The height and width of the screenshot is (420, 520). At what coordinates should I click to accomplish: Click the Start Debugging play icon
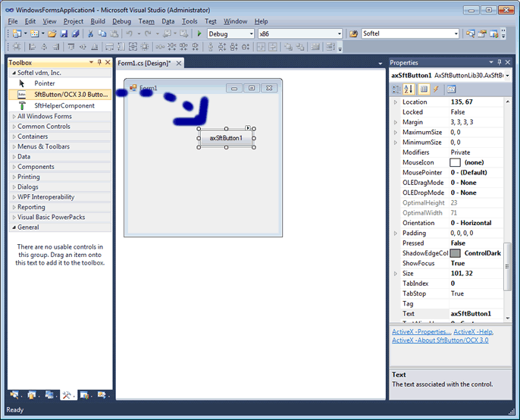(x=199, y=34)
